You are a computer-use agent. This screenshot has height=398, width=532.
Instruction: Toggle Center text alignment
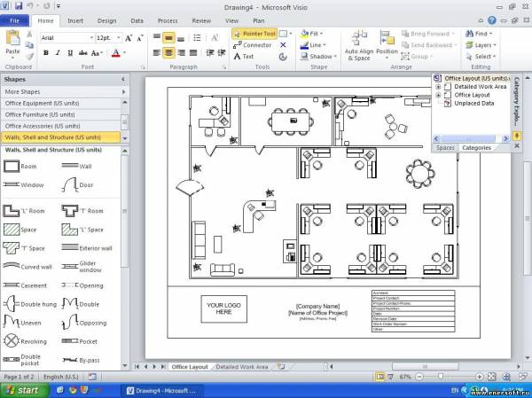tap(168, 52)
